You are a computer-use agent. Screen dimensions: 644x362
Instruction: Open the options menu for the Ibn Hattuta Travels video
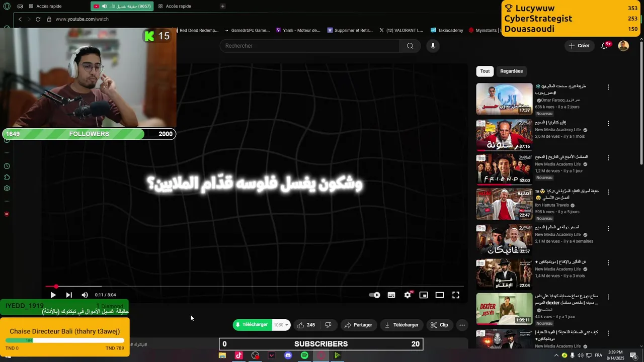coord(608,193)
